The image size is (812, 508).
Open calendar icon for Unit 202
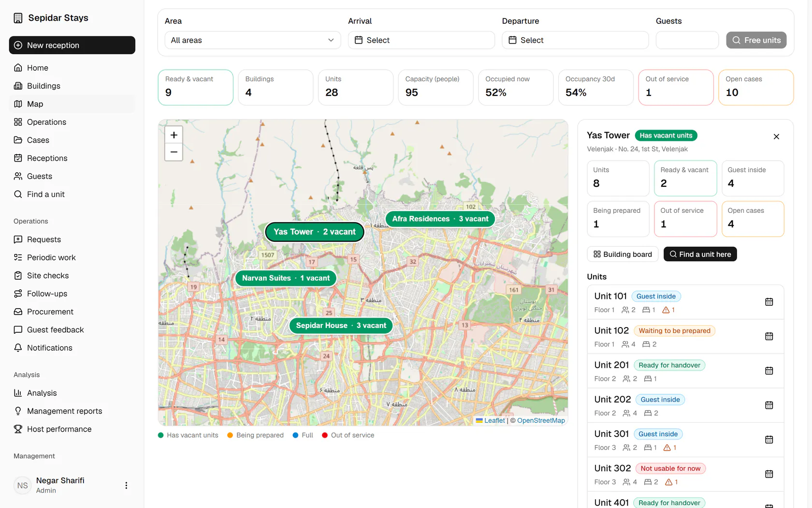769,405
